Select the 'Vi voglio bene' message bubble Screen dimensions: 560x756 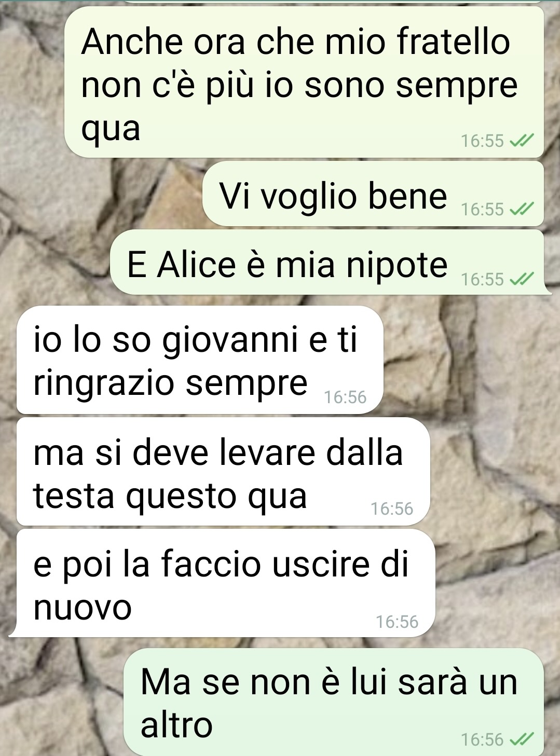coord(373,194)
